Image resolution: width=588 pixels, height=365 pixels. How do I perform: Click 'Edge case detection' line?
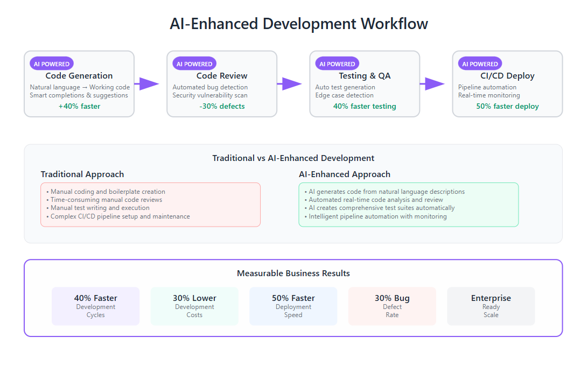(344, 95)
